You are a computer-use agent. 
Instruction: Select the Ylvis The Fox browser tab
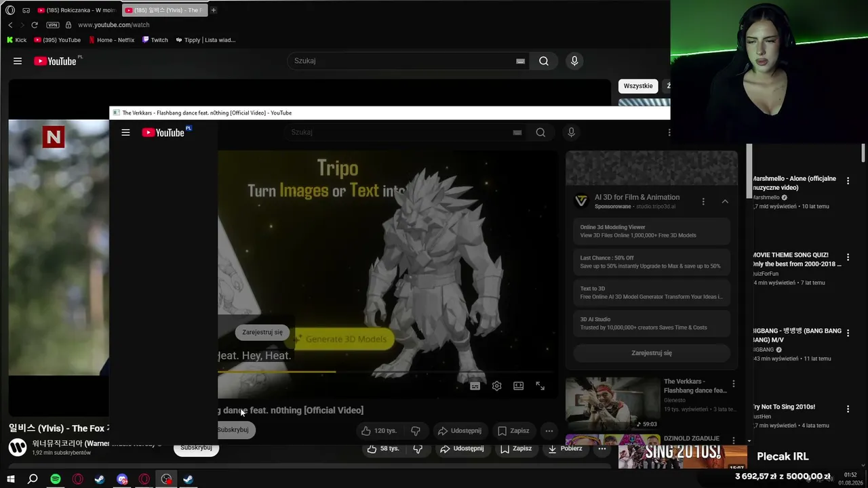(164, 10)
